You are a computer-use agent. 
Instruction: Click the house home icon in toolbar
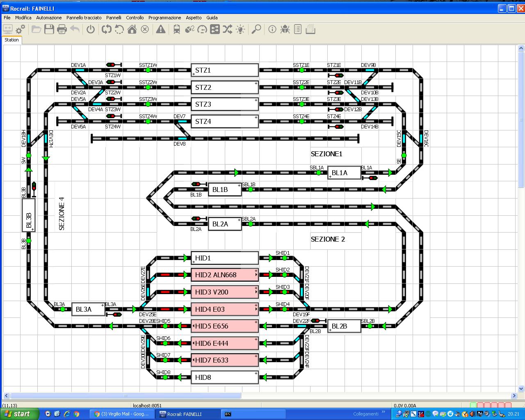point(132,29)
